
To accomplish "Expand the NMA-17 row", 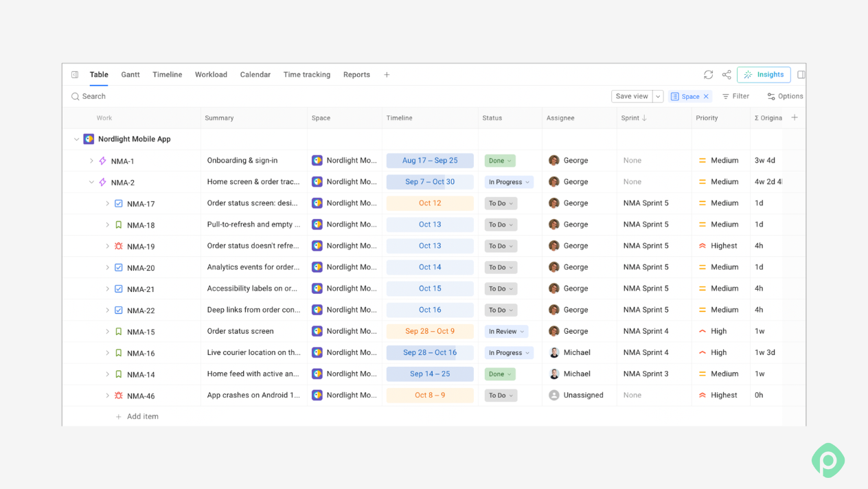I will coord(107,203).
